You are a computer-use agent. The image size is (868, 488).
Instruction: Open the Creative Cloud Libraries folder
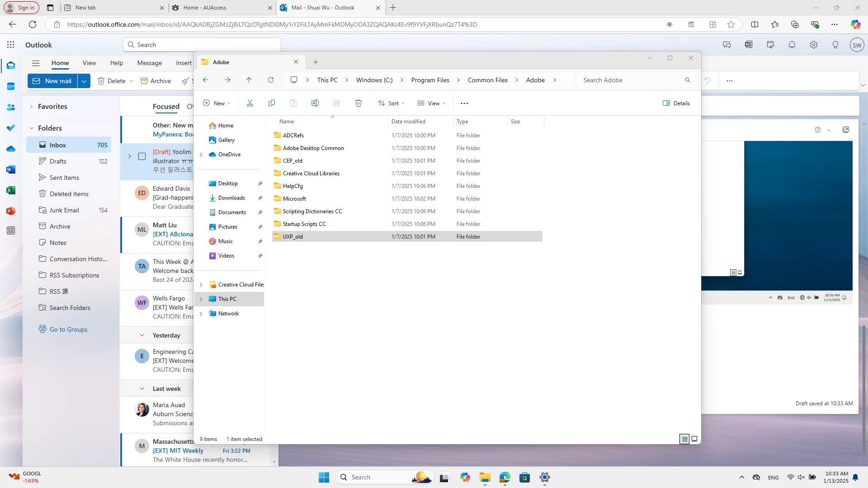coord(311,174)
